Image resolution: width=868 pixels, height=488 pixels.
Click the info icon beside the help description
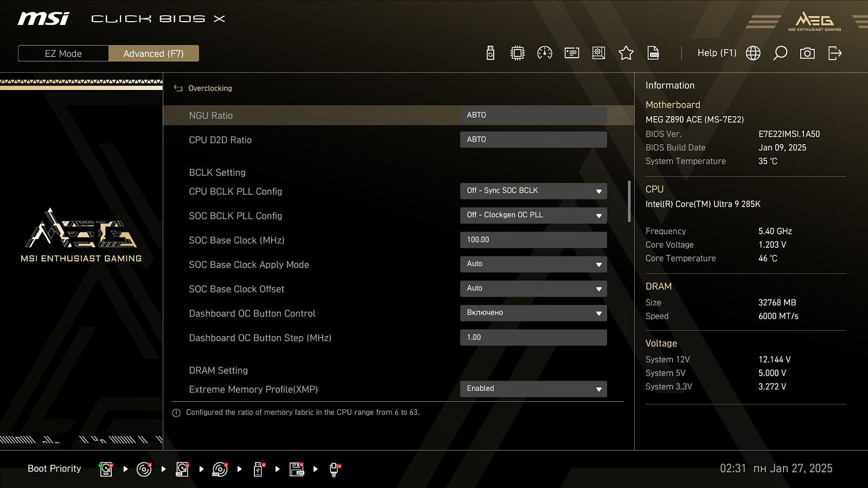coord(176,413)
